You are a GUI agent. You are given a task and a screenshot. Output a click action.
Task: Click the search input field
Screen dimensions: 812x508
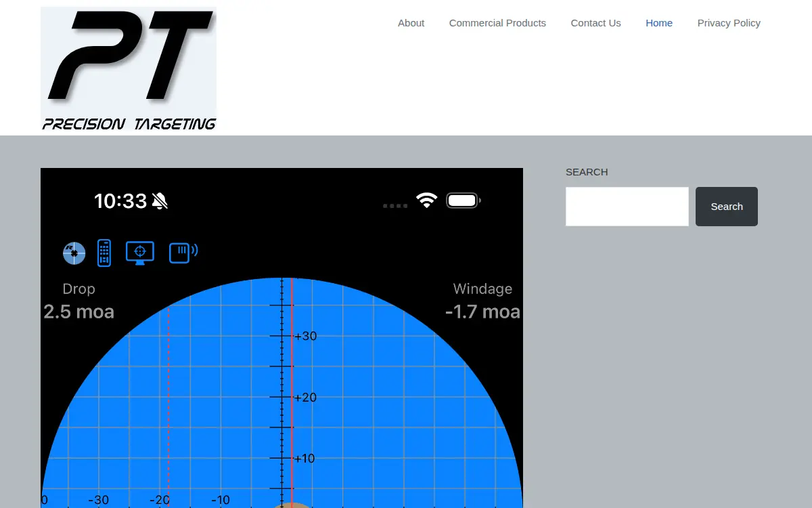pyautogui.click(x=627, y=207)
